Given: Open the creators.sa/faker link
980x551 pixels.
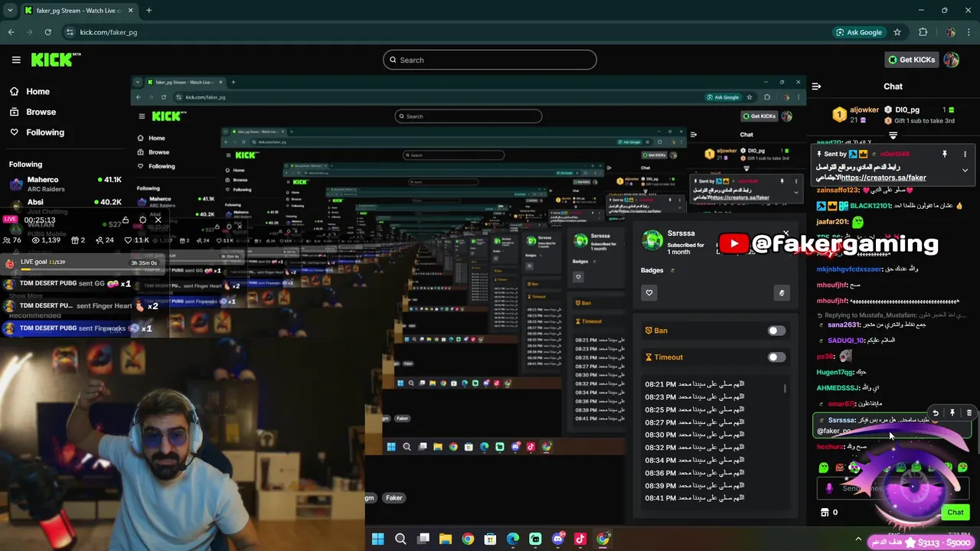Looking at the screenshot, I should pos(883,178).
